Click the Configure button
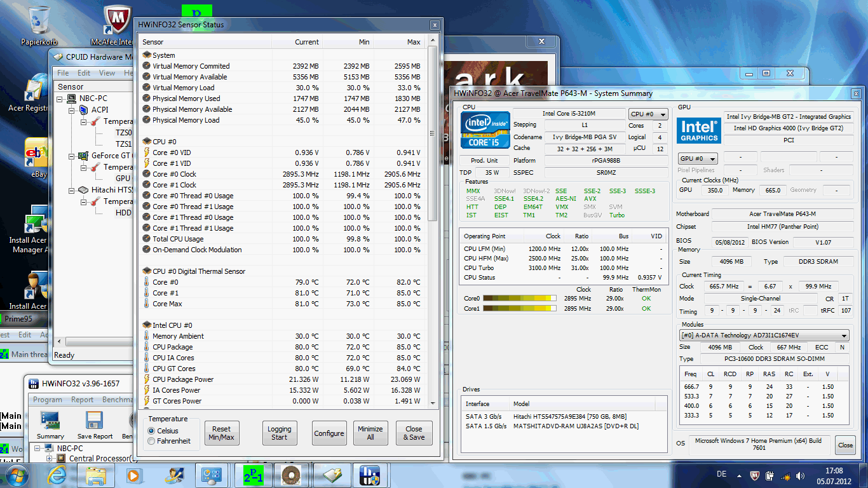The image size is (868, 488). (x=329, y=433)
